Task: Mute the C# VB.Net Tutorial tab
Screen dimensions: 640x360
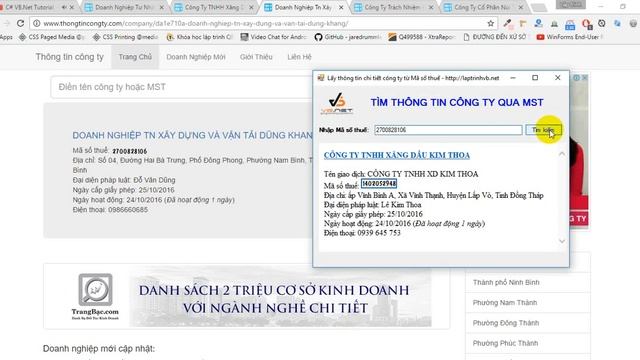Action: point(64,7)
